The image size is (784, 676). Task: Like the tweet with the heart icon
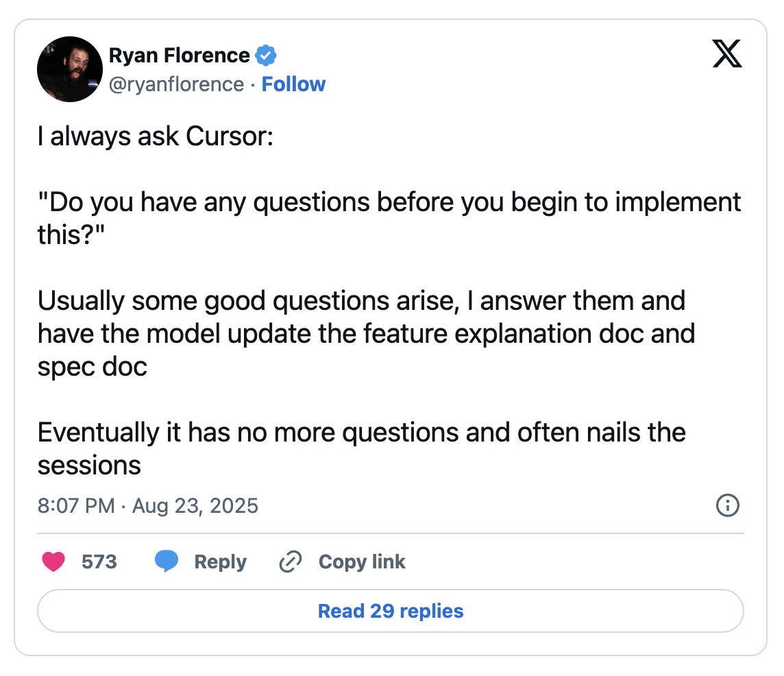[53, 562]
